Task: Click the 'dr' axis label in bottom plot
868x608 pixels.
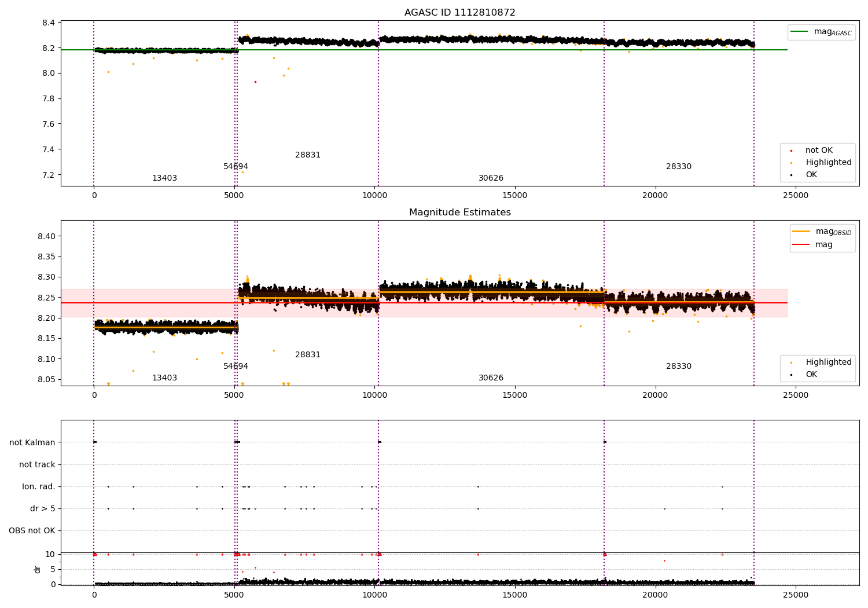Action: coord(38,569)
